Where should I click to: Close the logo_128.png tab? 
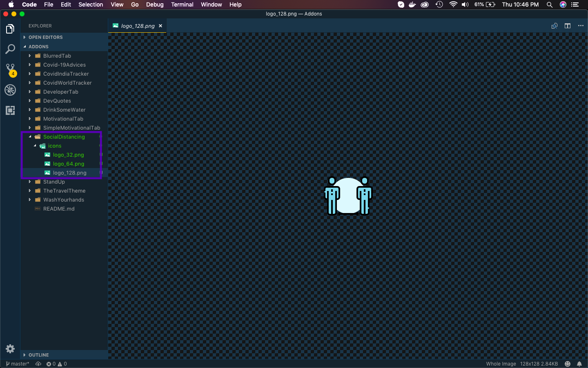[160, 26]
